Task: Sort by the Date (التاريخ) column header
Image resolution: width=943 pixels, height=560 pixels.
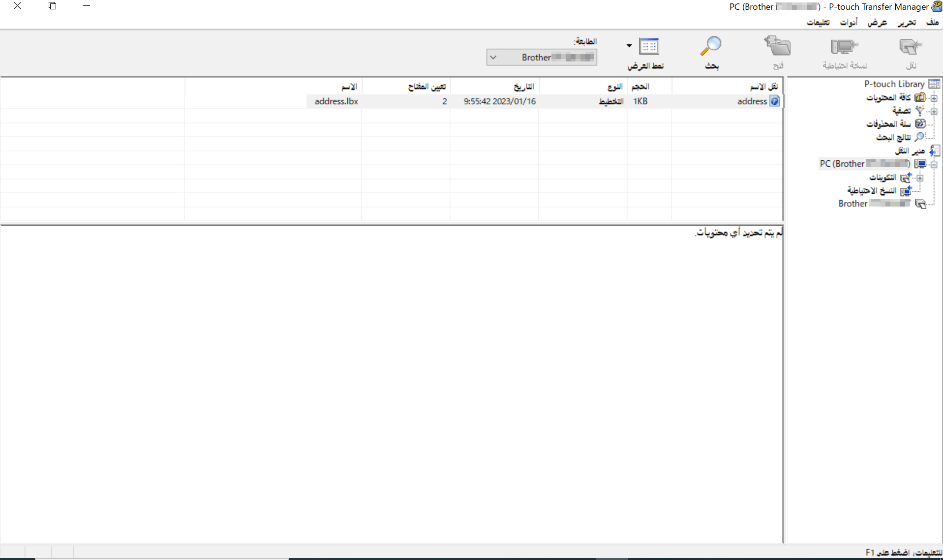Action: (x=523, y=87)
